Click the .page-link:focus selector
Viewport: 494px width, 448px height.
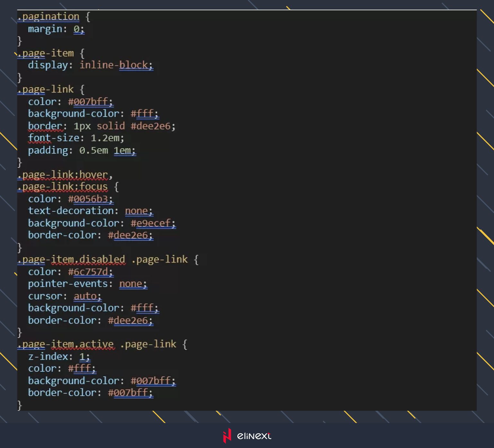[x=63, y=186]
